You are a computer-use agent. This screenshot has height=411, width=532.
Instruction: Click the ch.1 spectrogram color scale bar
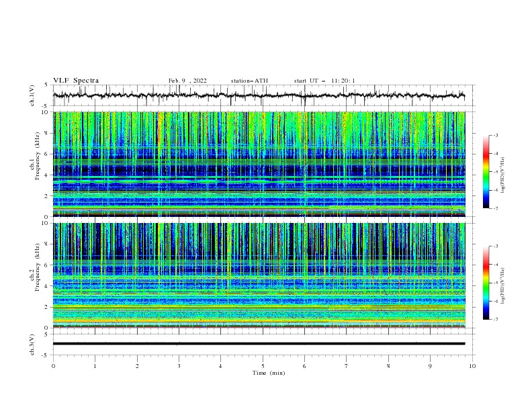click(486, 171)
